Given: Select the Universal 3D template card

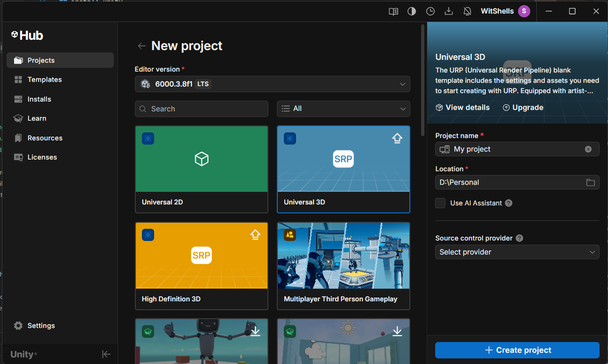Looking at the screenshot, I should (343, 169).
